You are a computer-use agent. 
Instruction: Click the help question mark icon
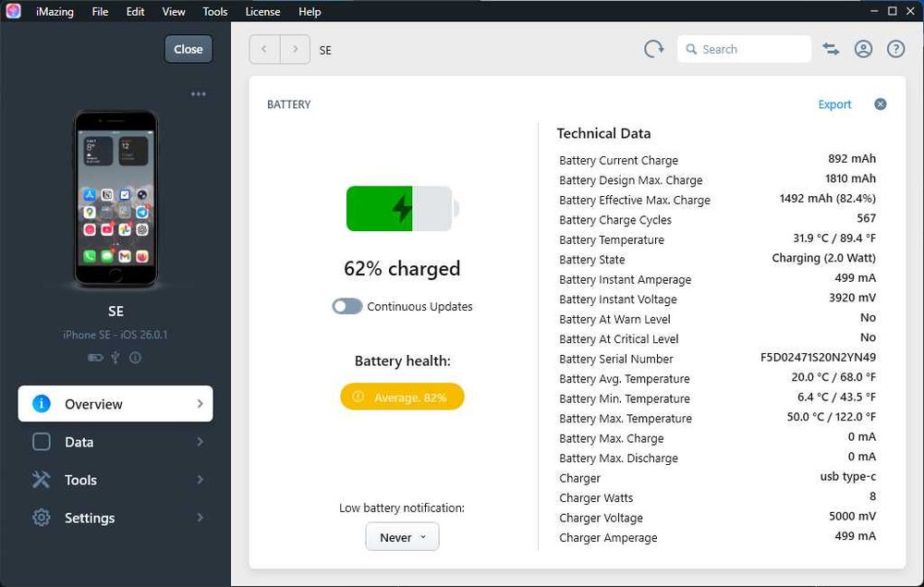[895, 49]
